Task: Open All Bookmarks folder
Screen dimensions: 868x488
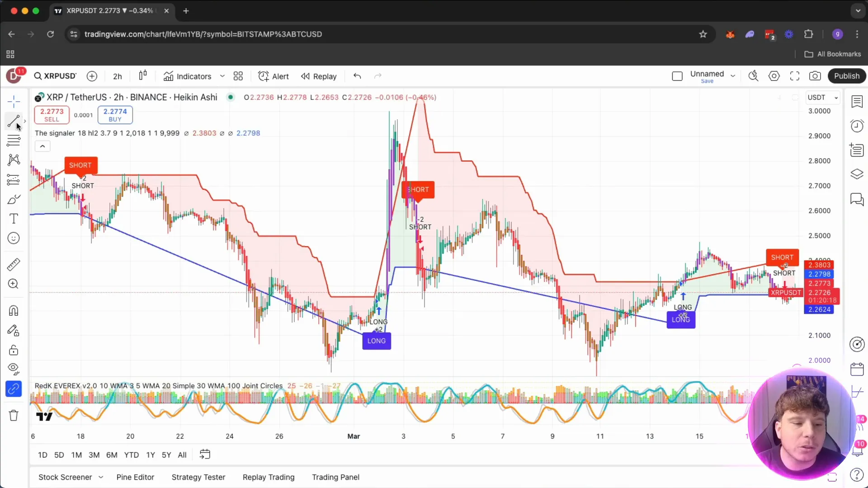Action: [x=833, y=54]
